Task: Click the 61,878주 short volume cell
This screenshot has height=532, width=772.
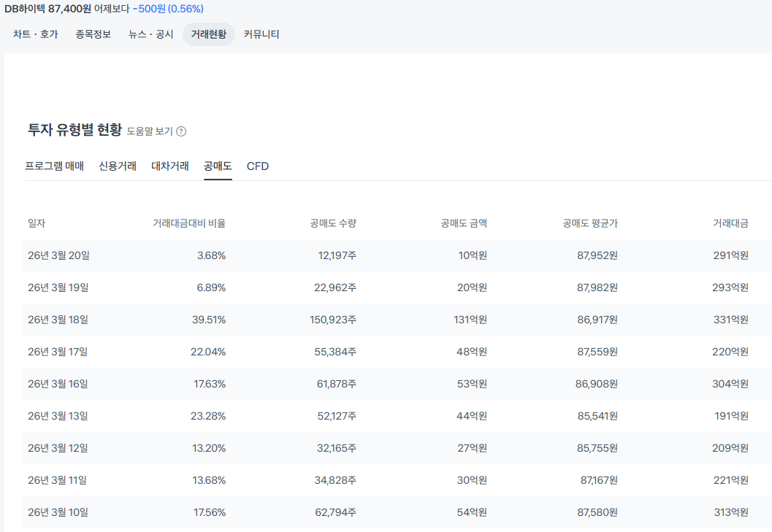Action: pos(336,384)
